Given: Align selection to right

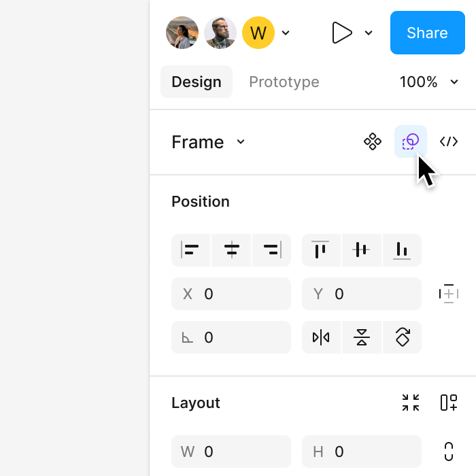Looking at the screenshot, I should tap(272, 250).
